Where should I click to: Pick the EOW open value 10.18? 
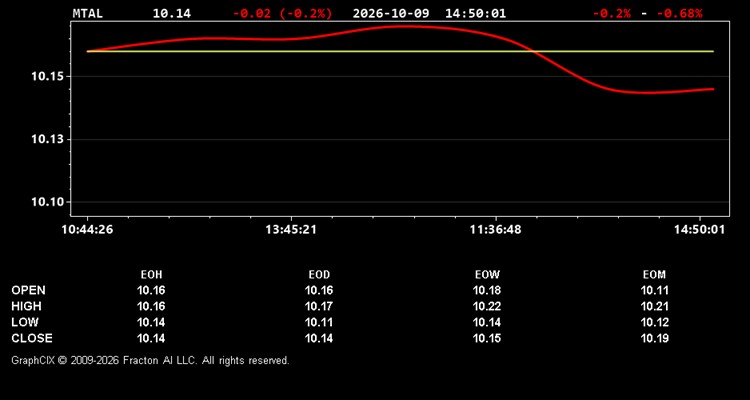point(487,290)
